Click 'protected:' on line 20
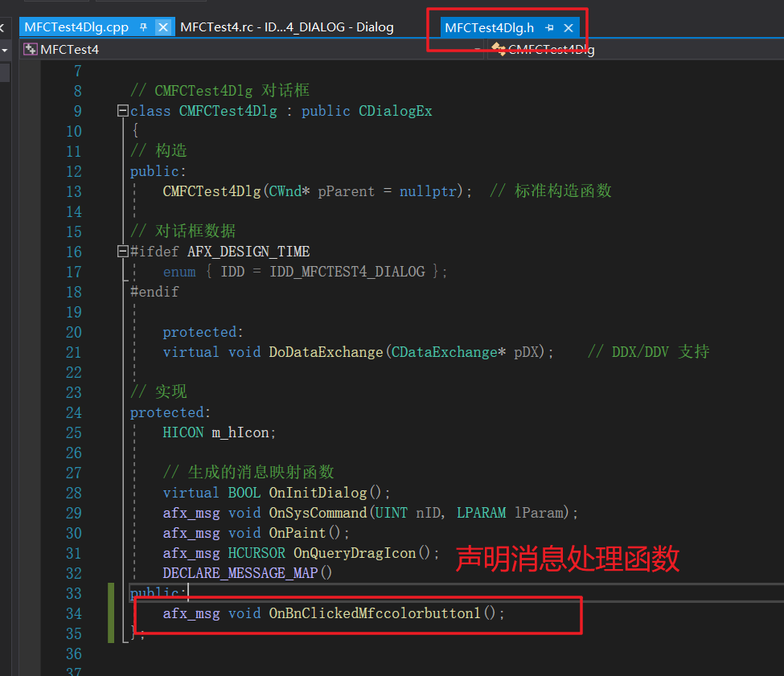 click(203, 332)
